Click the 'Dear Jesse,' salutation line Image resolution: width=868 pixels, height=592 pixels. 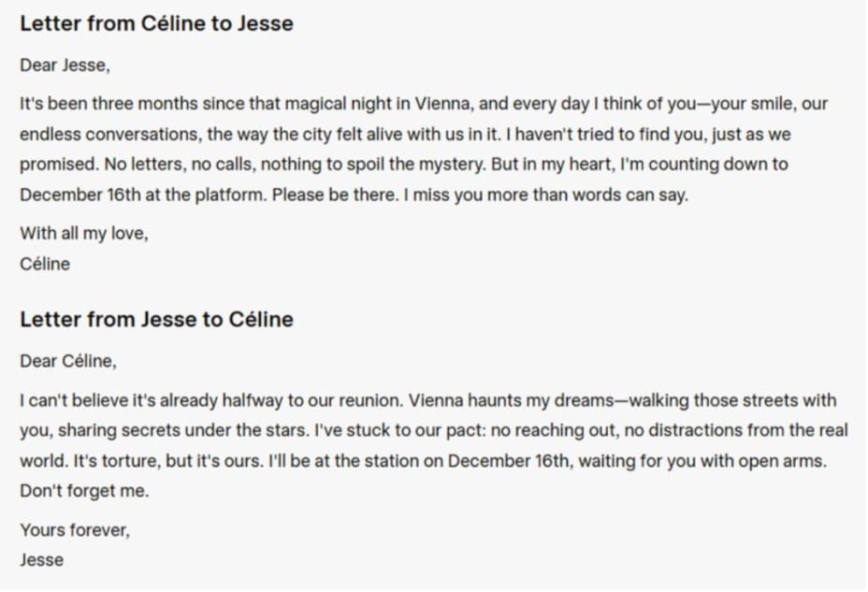[65, 65]
